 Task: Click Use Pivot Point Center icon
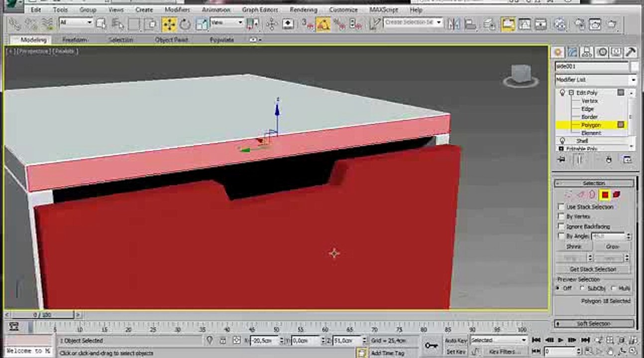tap(253, 23)
